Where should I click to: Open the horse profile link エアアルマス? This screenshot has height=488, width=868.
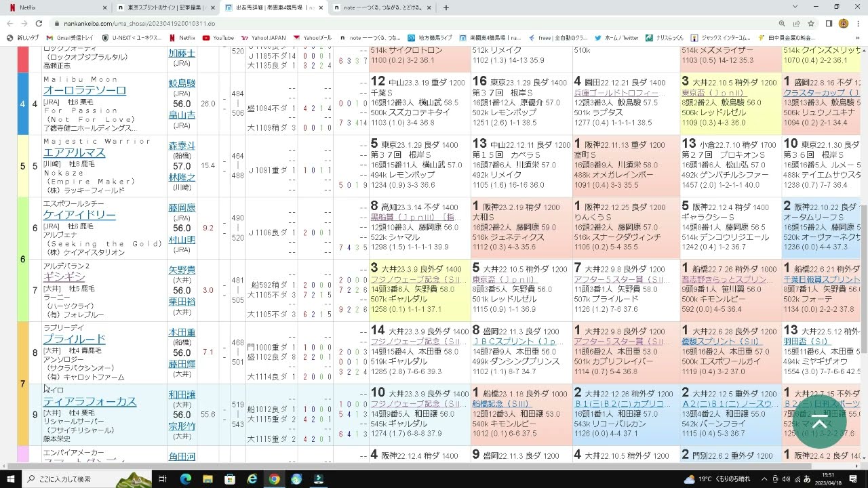tap(74, 152)
